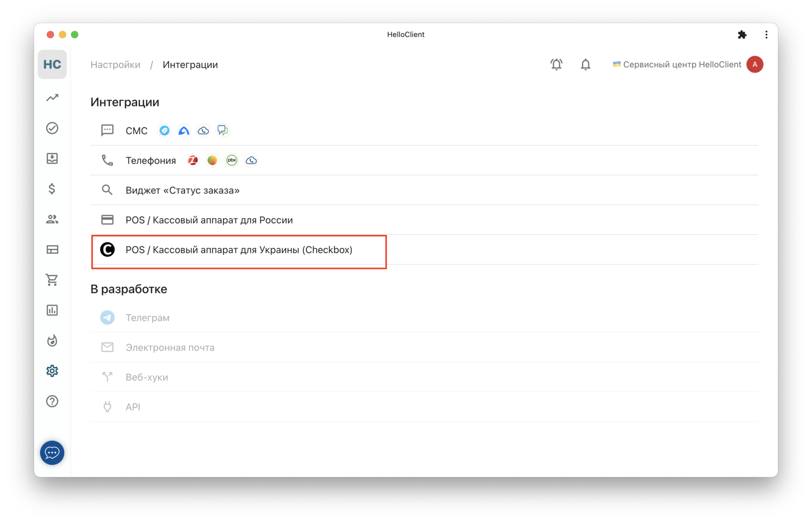This screenshot has width=812, height=522.
Task: Open the support chat bubble button
Action: [x=52, y=453]
